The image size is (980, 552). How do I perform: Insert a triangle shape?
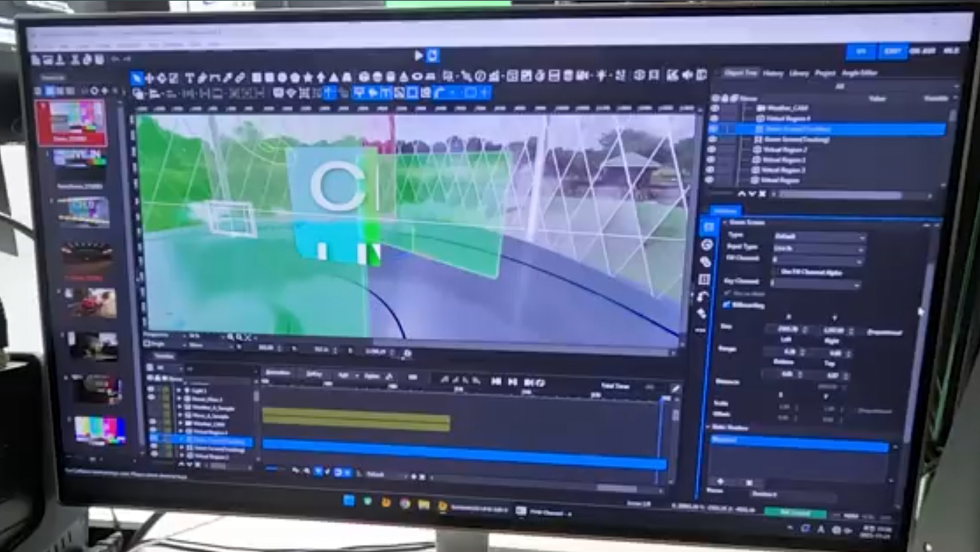[334, 77]
